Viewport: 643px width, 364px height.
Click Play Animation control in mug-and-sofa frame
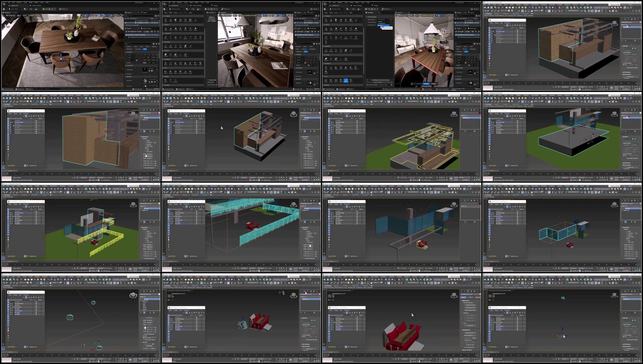coord(281,359)
